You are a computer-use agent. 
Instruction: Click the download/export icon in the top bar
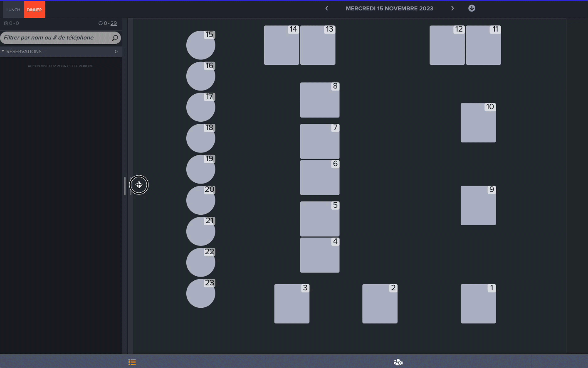coord(472,8)
